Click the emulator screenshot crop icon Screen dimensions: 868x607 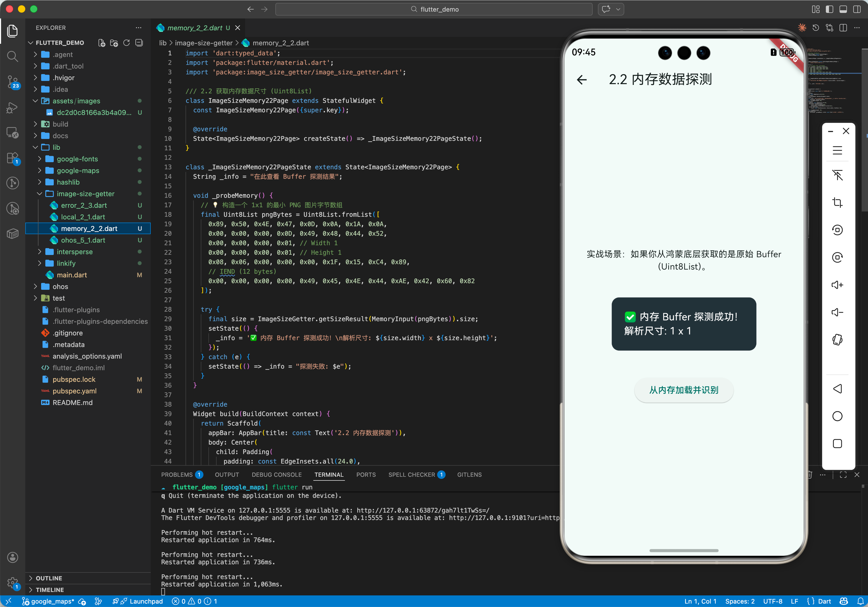pos(837,202)
